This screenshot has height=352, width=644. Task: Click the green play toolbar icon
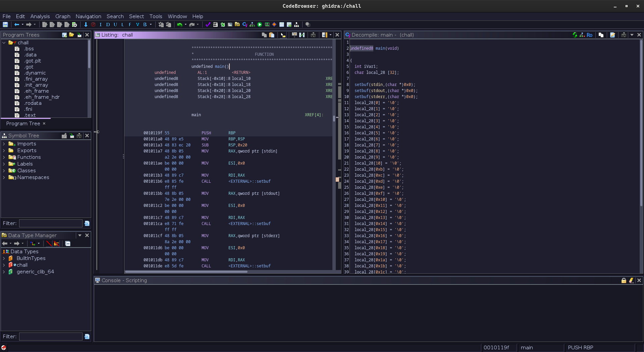[x=260, y=25]
